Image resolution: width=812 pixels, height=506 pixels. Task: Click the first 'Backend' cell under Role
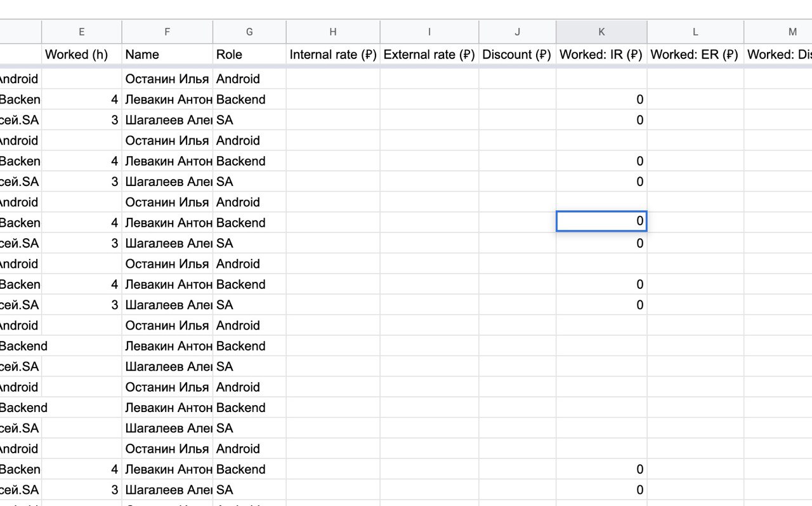point(249,100)
